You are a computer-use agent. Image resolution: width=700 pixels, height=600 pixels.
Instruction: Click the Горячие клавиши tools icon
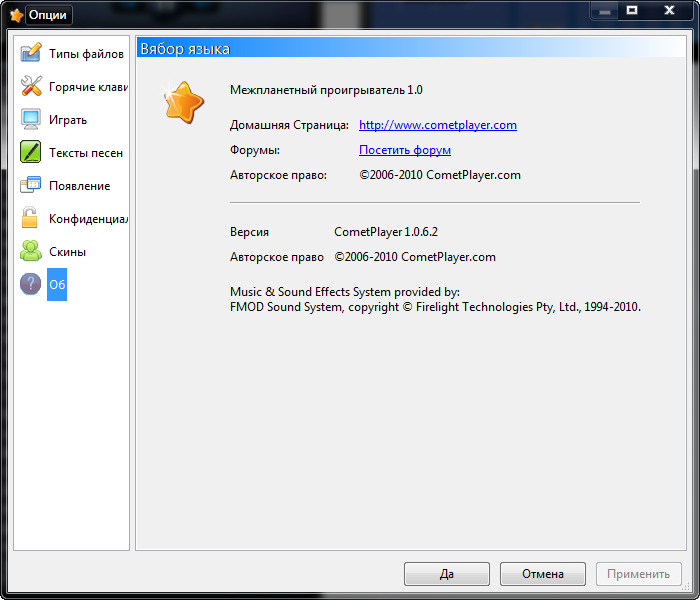pyautogui.click(x=31, y=86)
